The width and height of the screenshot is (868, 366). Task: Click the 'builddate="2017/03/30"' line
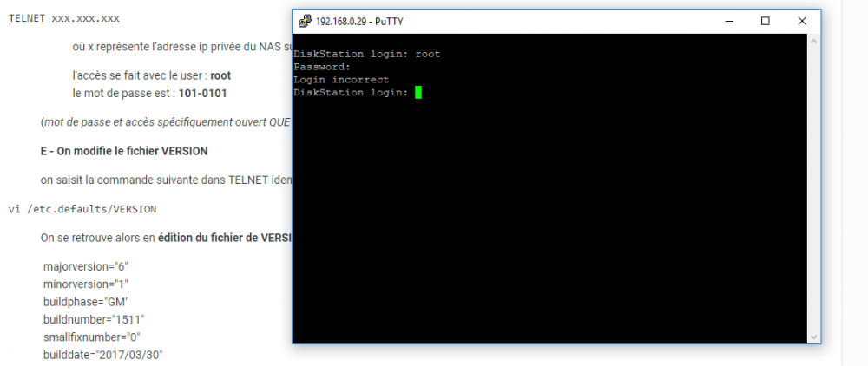[103, 354]
